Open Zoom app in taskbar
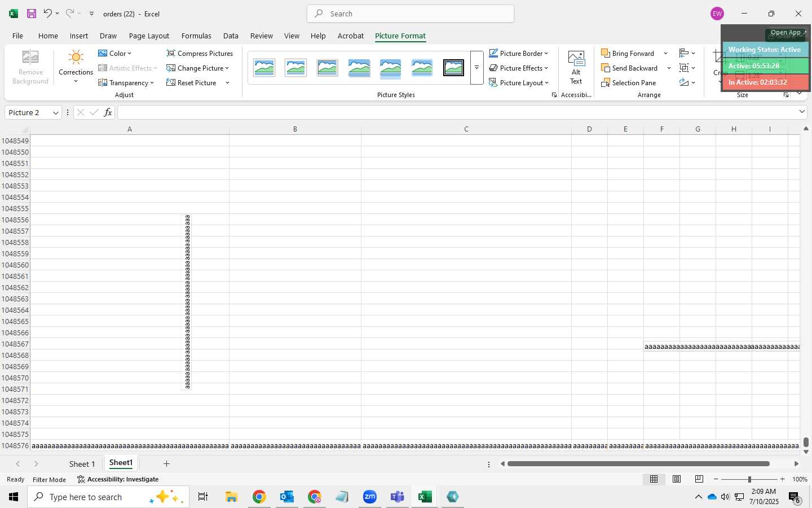This screenshot has width=812, height=508. pyautogui.click(x=369, y=497)
